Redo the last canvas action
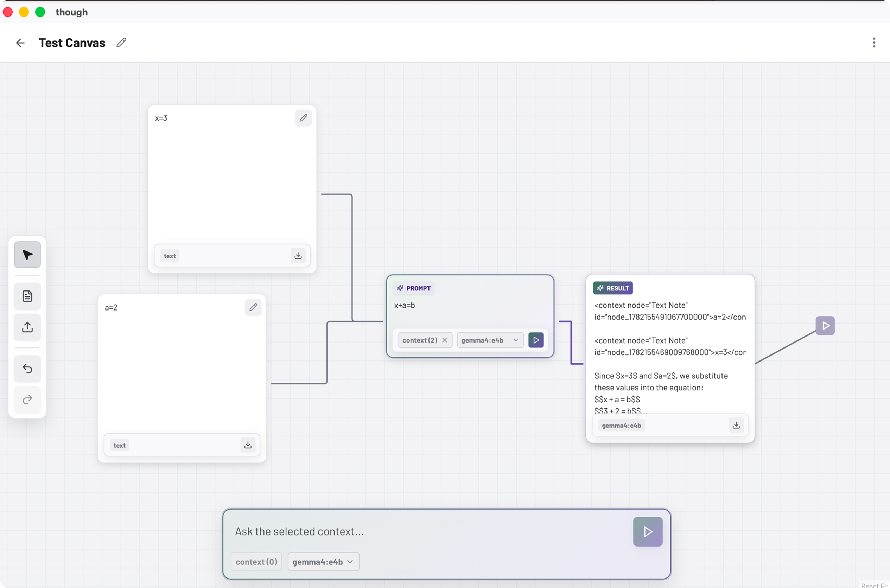The height and width of the screenshot is (588, 890). (27, 400)
